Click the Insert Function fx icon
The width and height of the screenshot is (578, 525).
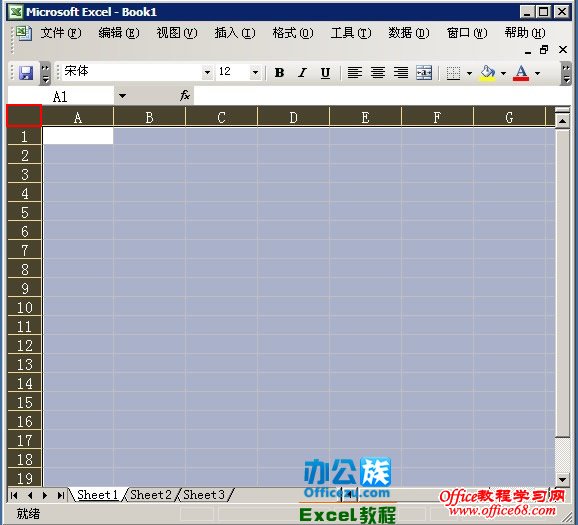point(185,95)
